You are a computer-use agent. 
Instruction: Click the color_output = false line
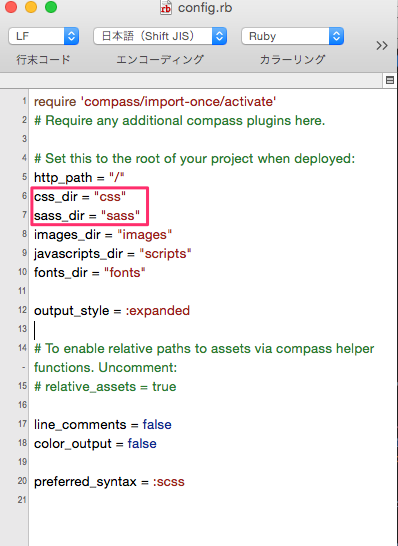click(95, 444)
